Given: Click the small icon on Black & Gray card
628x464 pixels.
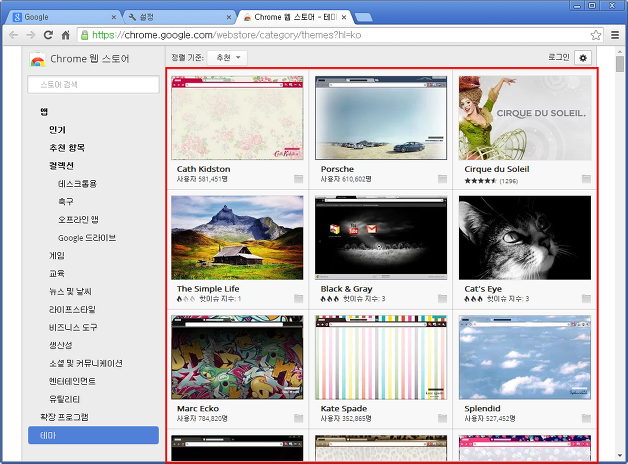Looking at the screenshot, I should [x=442, y=298].
